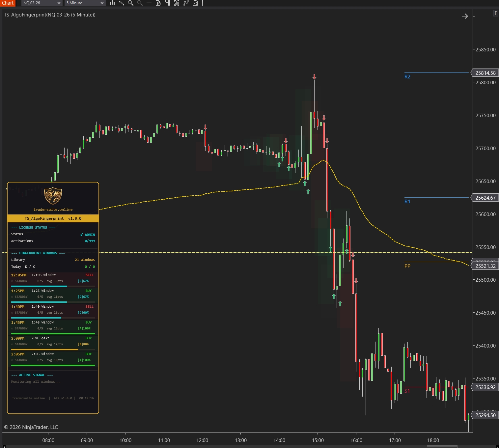Click the 25336.92 price marker

[x=485, y=387]
